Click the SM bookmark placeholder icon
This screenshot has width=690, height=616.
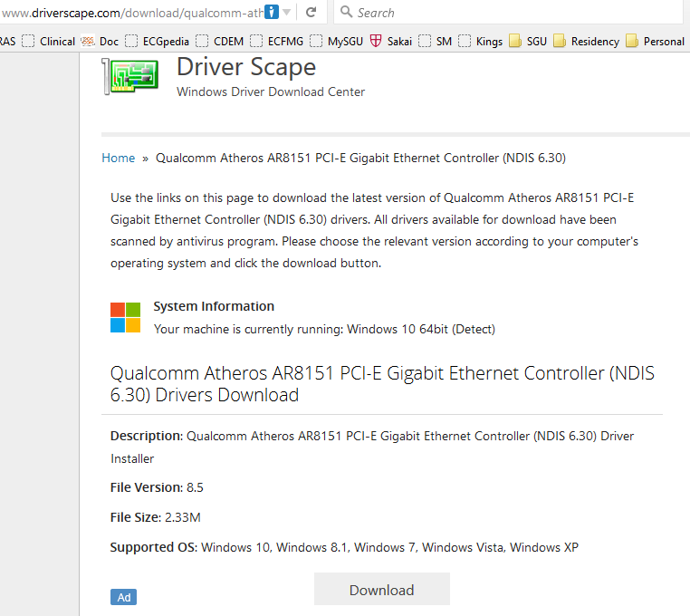pyautogui.click(x=425, y=41)
